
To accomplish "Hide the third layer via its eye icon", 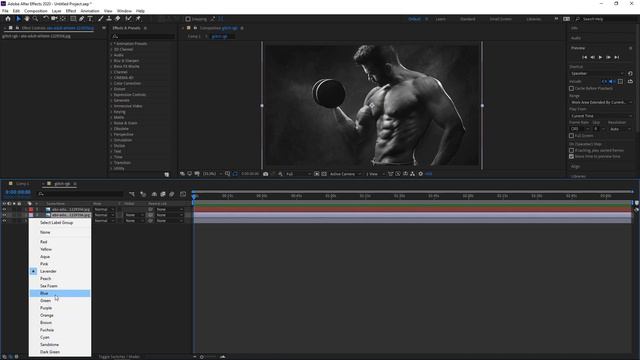I will tap(4, 221).
